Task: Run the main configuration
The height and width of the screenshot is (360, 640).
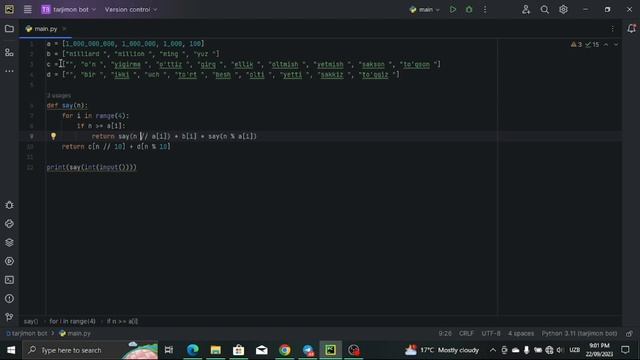Action: click(x=453, y=9)
